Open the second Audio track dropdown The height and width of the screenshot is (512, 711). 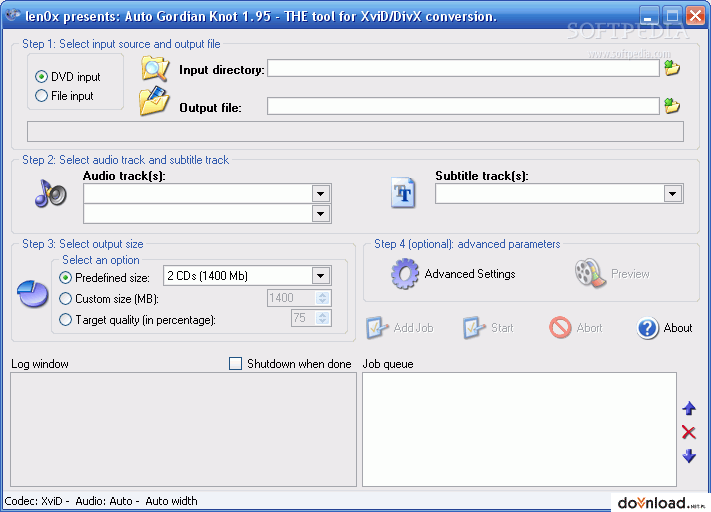[321, 214]
